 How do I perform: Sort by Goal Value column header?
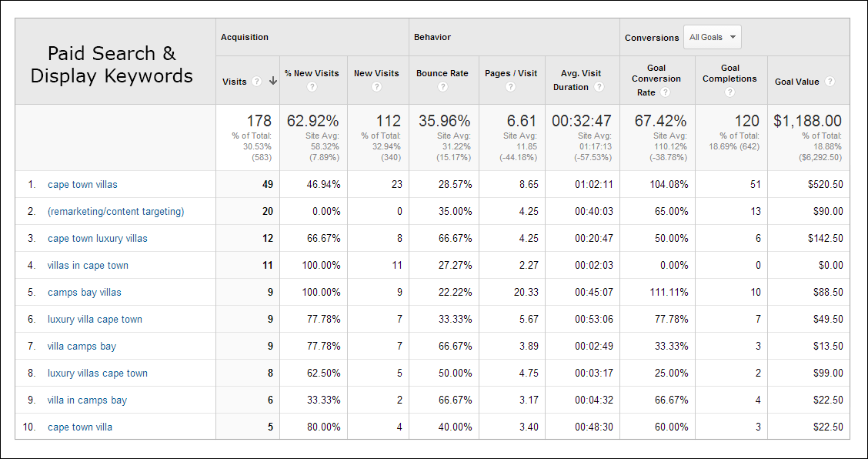coord(797,82)
